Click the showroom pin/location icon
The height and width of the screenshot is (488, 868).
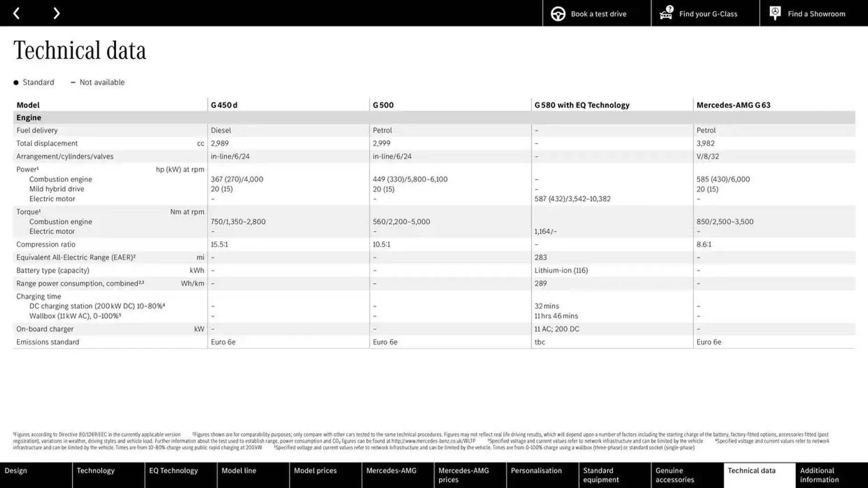pos(775,13)
